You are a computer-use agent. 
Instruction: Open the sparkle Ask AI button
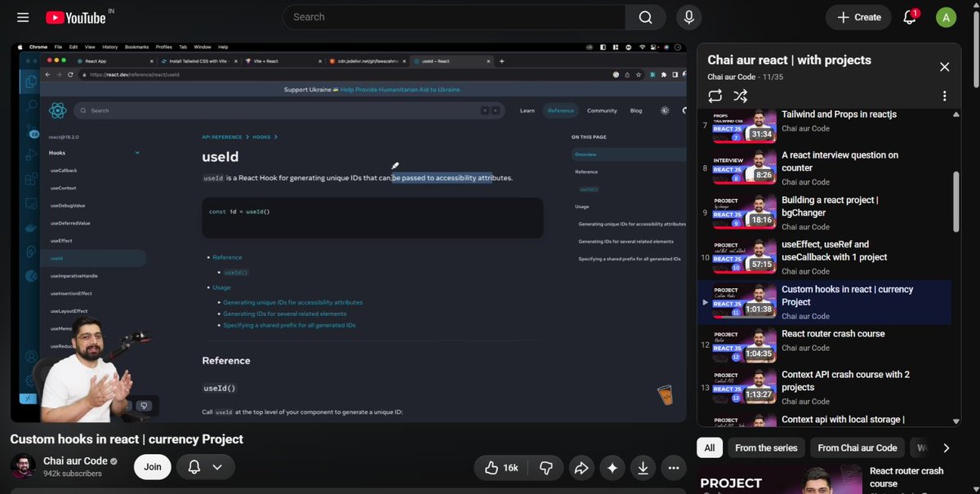612,468
